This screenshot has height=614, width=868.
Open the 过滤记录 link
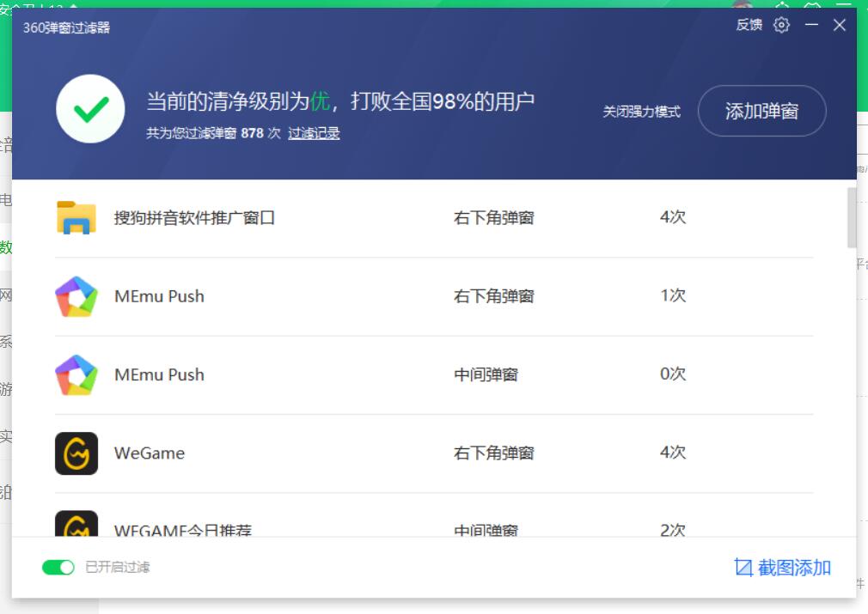[314, 134]
